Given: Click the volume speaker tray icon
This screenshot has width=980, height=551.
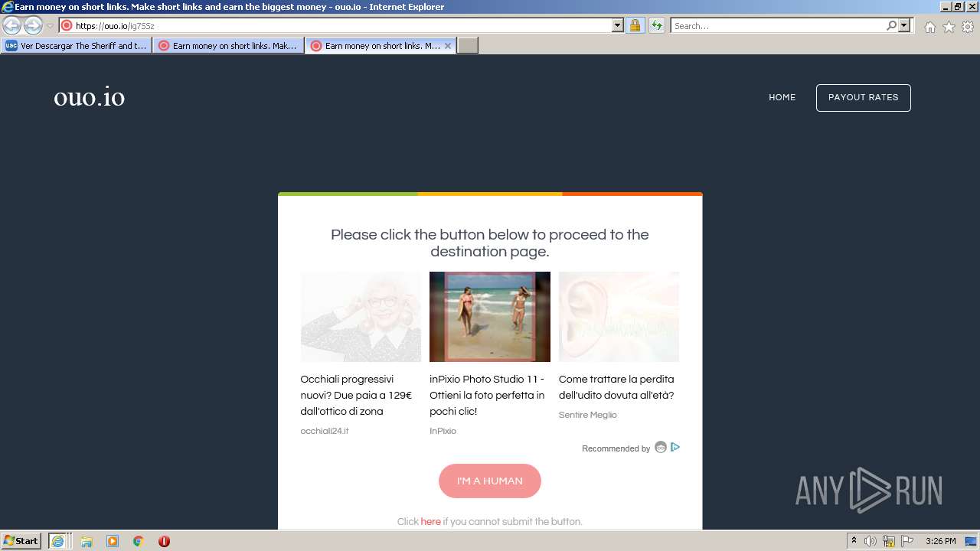Looking at the screenshot, I should [871, 541].
